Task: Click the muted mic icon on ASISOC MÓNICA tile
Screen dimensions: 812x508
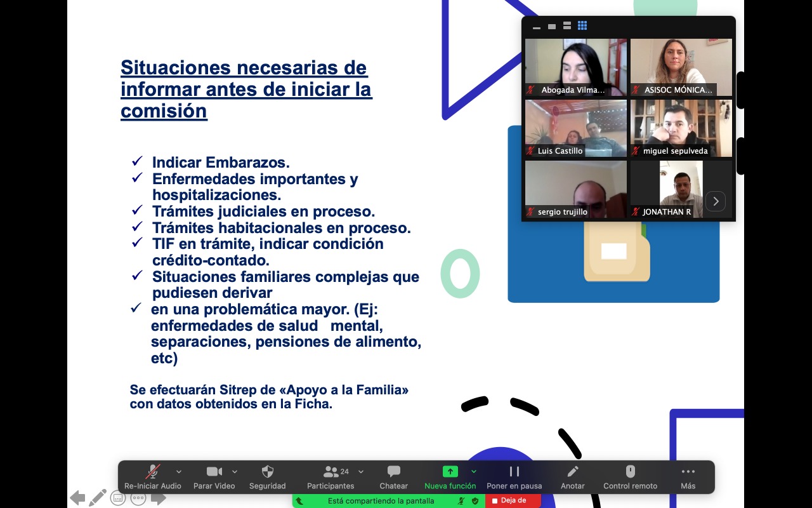Action: click(636, 90)
